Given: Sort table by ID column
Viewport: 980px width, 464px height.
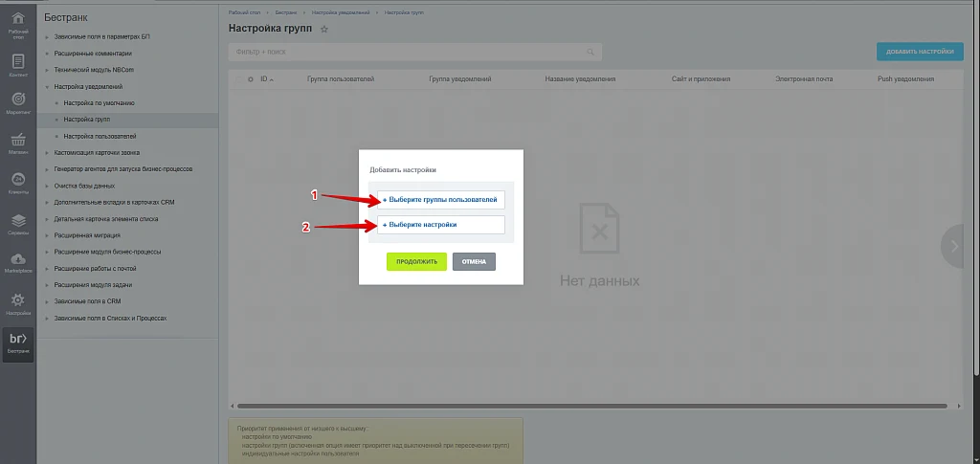Looking at the screenshot, I should 267,79.
